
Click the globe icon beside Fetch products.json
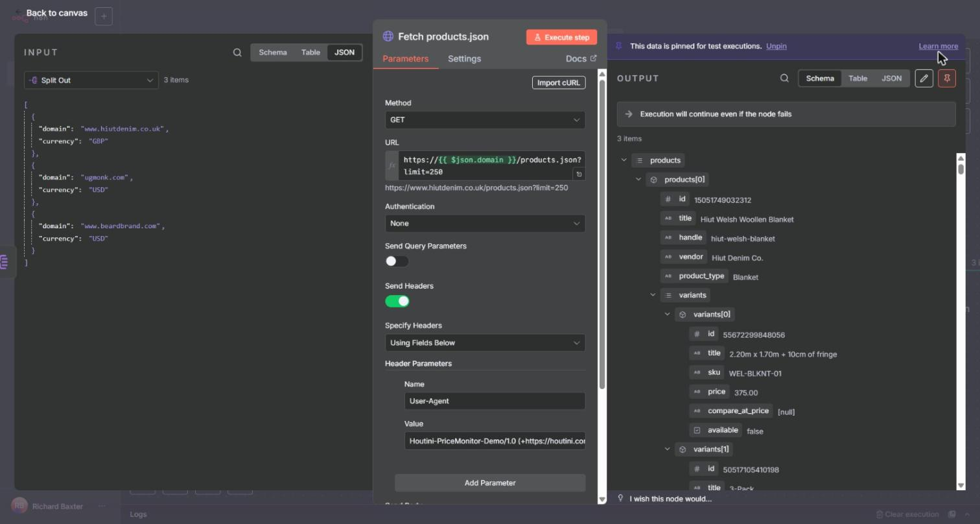(x=388, y=36)
